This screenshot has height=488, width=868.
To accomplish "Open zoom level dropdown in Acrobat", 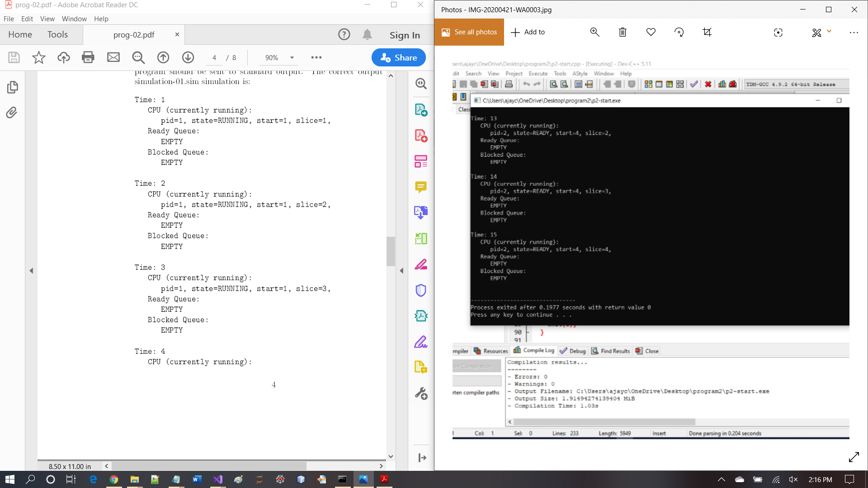I will point(292,57).
